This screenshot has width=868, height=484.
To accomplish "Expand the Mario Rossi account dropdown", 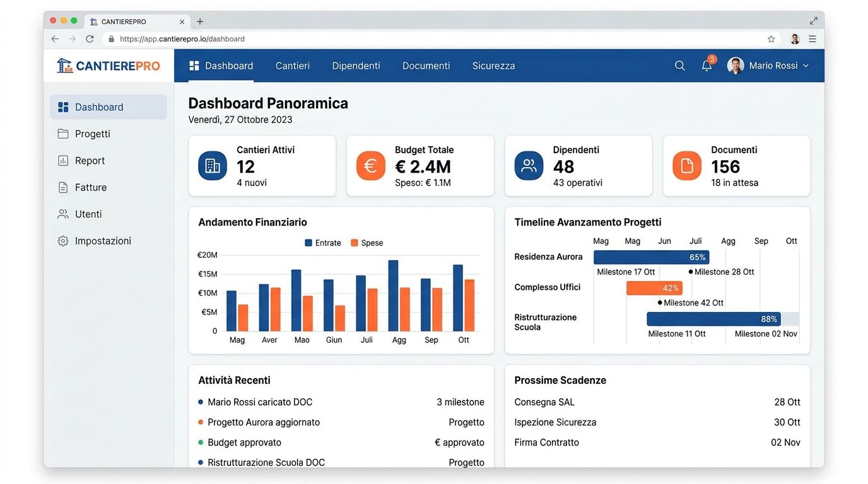I will point(768,66).
